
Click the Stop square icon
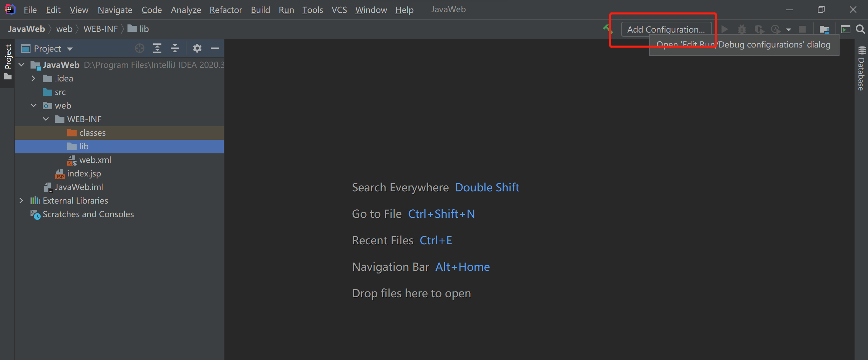click(802, 29)
